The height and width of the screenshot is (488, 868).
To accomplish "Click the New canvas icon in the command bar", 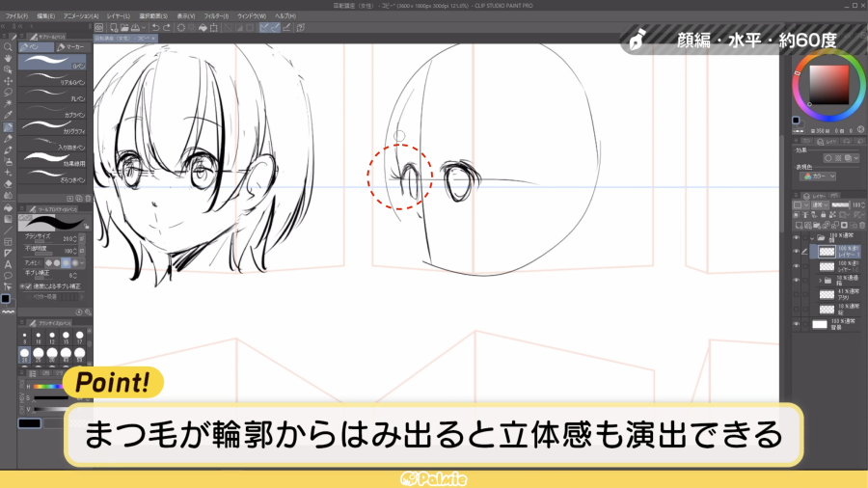I will 114,27.
